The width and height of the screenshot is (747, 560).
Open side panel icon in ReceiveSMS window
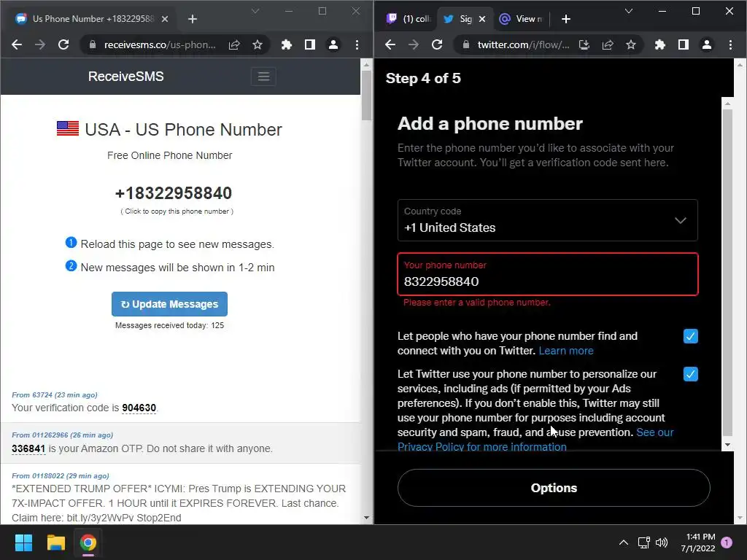pyautogui.click(x=309, y=44)
